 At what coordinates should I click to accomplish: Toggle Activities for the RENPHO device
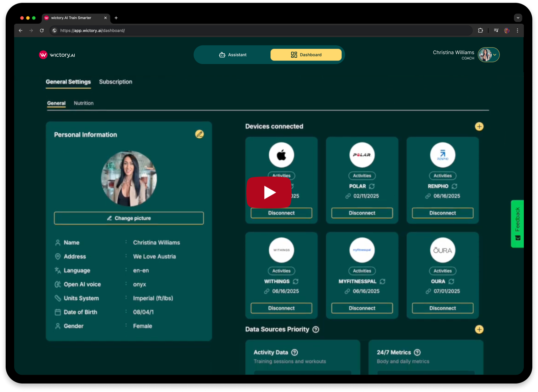[442, 175]
